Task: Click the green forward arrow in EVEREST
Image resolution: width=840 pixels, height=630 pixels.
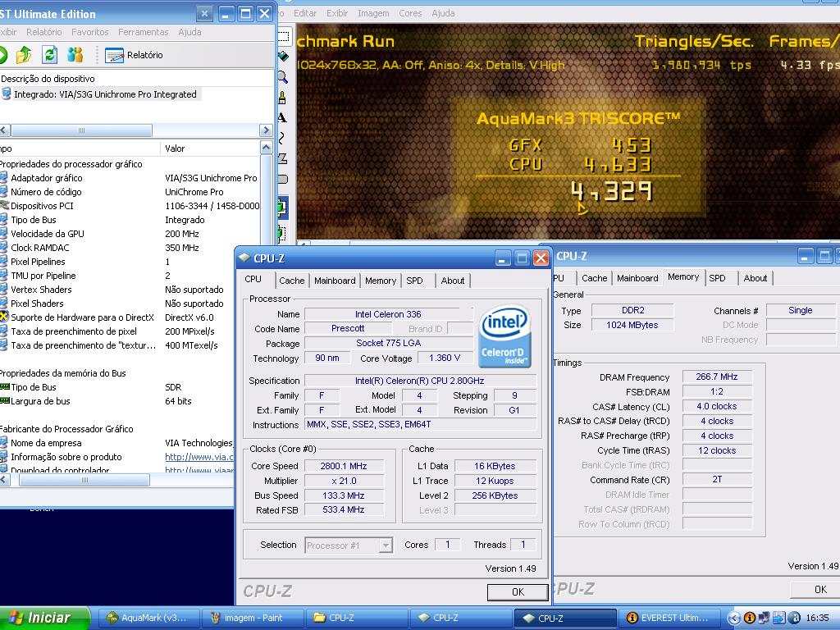Action: tap(2, 55)
